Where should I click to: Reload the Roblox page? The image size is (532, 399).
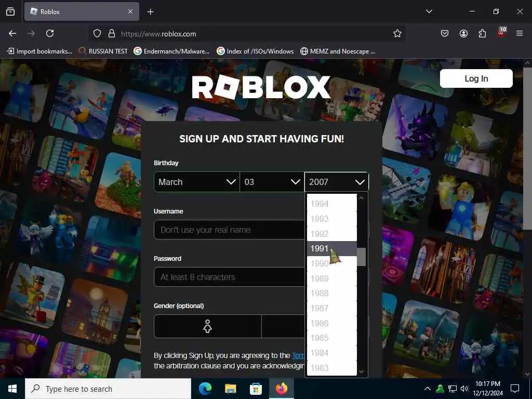50,33
